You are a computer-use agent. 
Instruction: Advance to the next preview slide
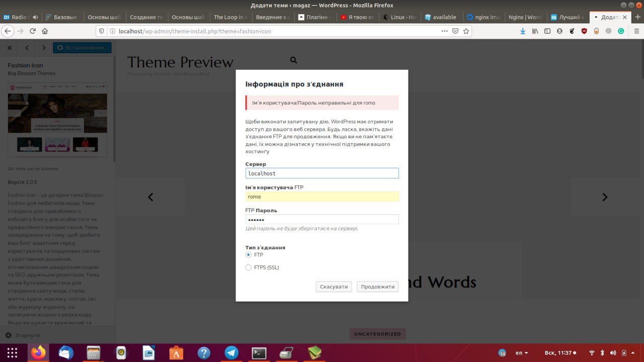coord(605,197)
